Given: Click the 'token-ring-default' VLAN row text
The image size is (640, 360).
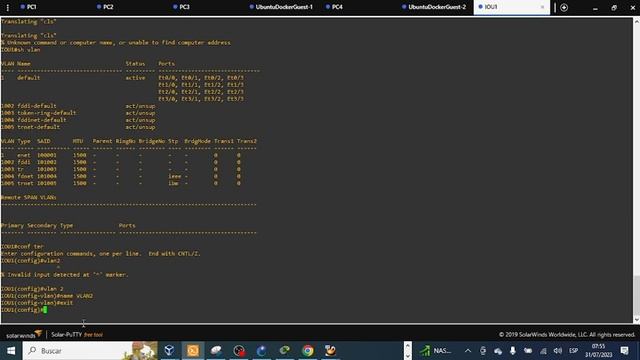Looking at the screenshot, I should [x=47, y=113].
